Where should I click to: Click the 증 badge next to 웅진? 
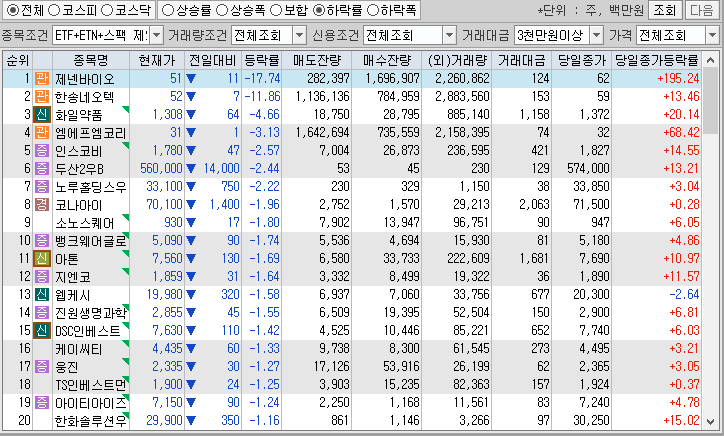pos(42,367)
